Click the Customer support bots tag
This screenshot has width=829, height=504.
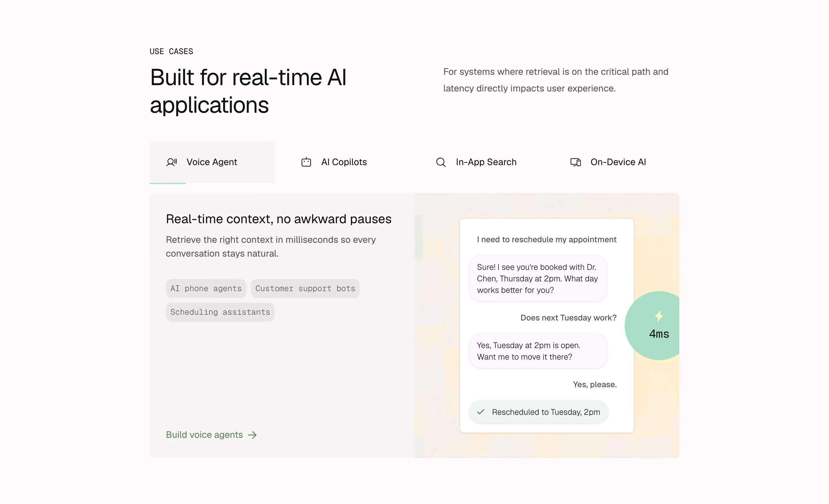(x=305, y=289)
